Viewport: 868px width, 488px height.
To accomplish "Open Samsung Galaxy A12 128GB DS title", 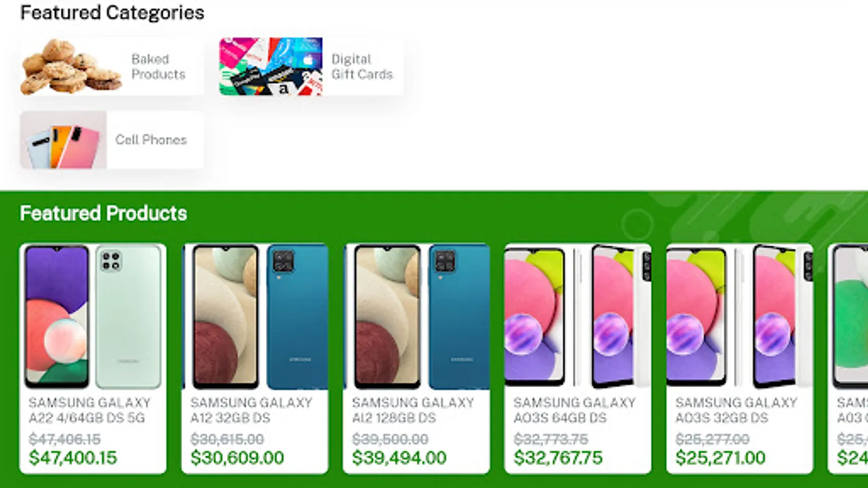I will [x=413, y=410].
